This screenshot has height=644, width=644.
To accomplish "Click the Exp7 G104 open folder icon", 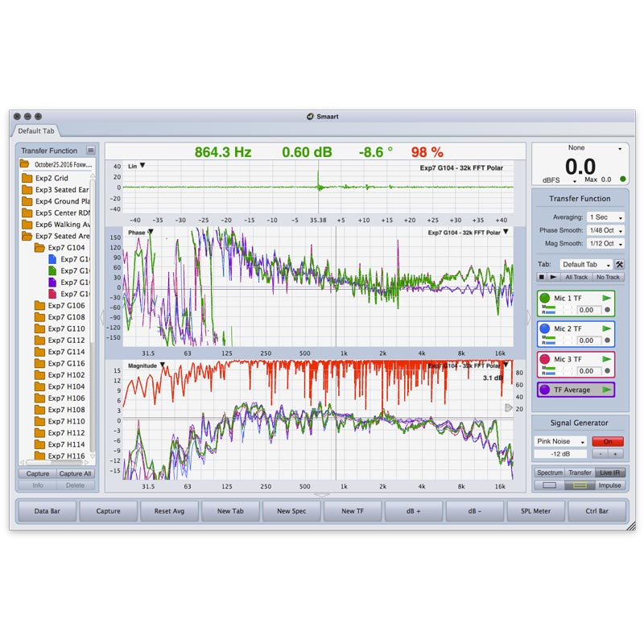I will 39,247.
